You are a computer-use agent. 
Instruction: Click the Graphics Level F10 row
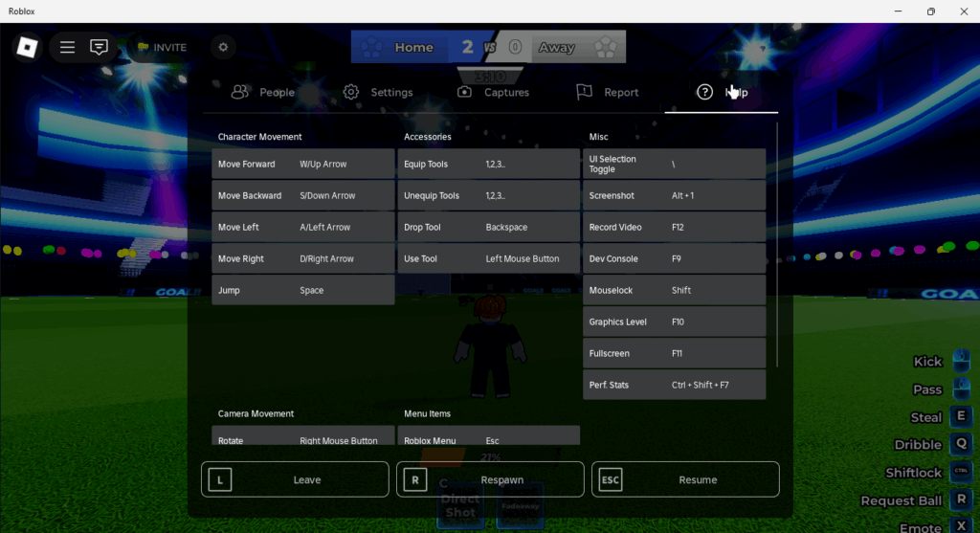(x=675, y=322)
